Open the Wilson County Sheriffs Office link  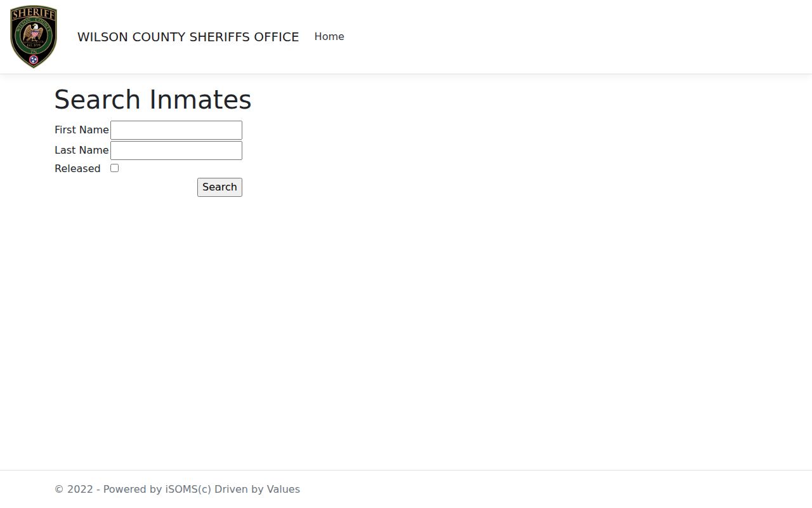tap(188, 37)
